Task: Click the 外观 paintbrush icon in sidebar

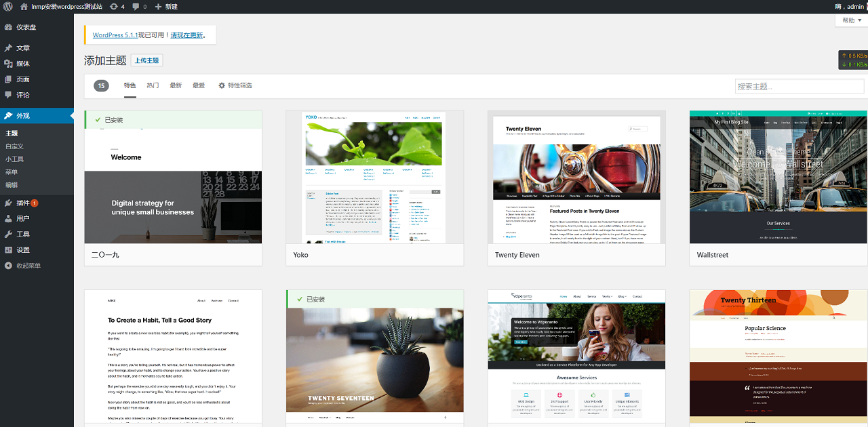Action: pyautogui.click(x=8, y=116)
